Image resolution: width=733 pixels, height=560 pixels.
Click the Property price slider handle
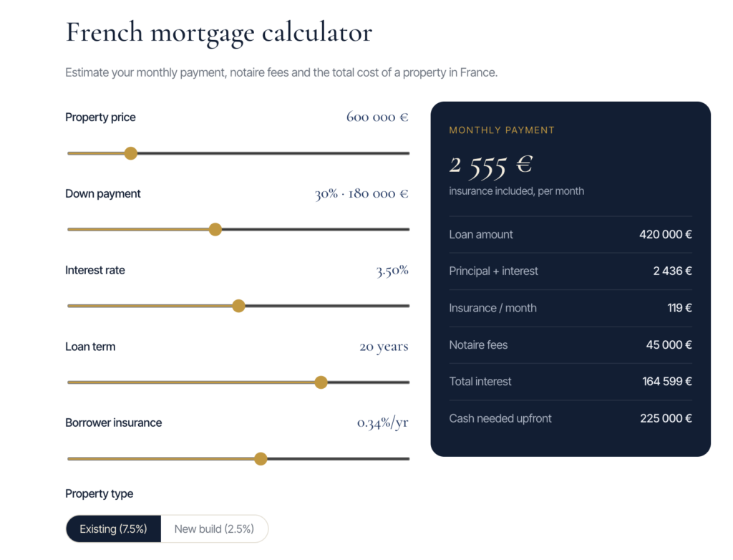[131, 153]
